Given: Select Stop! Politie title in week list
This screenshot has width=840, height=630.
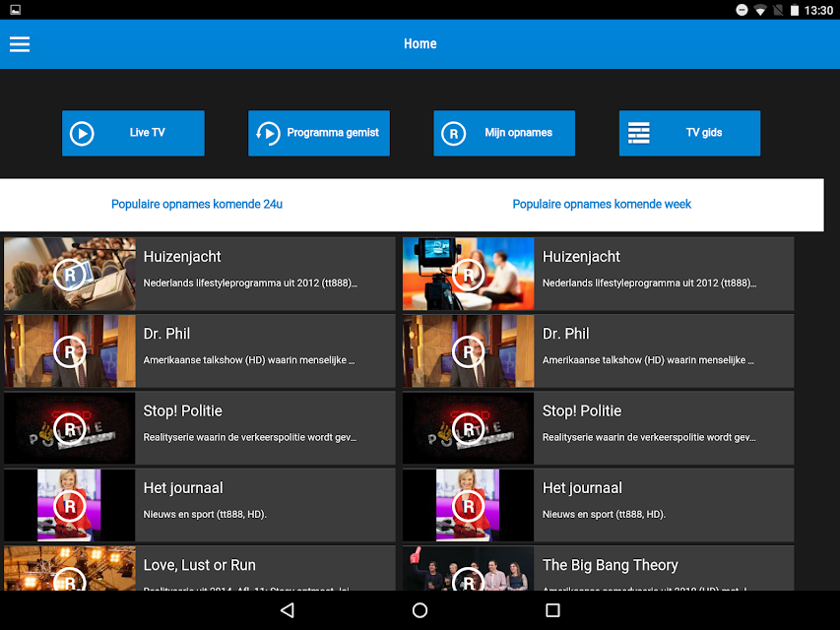Looking at the screenshot, I should (x=582, y=410).
